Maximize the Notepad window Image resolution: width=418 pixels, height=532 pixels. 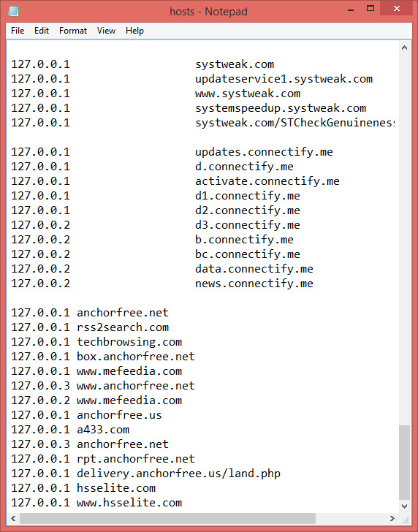(370, 9)
